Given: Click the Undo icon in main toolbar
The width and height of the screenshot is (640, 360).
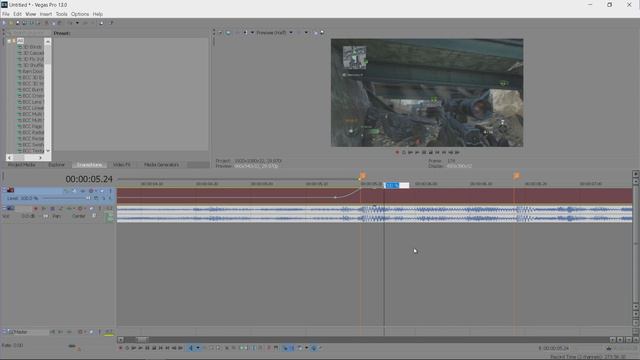Looking at the screenshot, I should (x=71, y=23).
